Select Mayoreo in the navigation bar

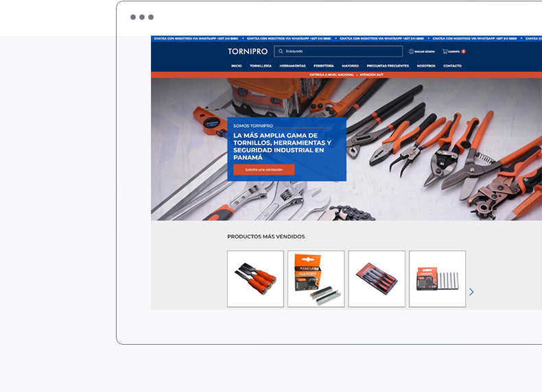pos(350,66)
